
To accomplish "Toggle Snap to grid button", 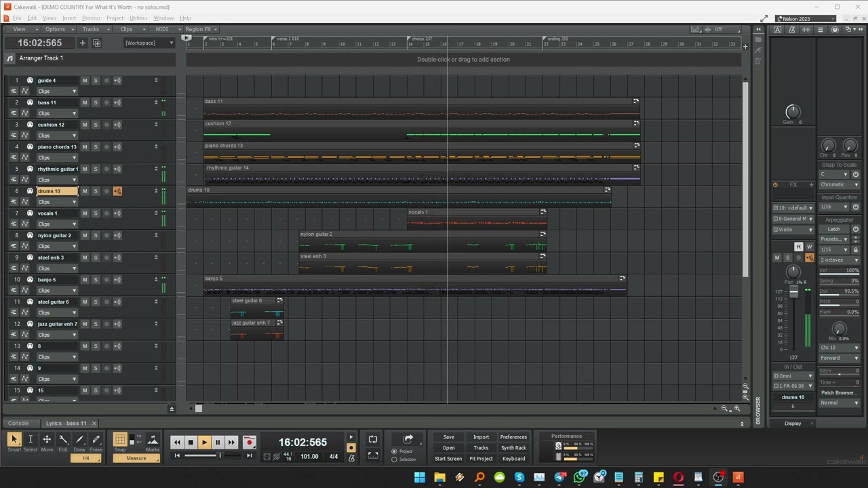I will click(120, 440).
